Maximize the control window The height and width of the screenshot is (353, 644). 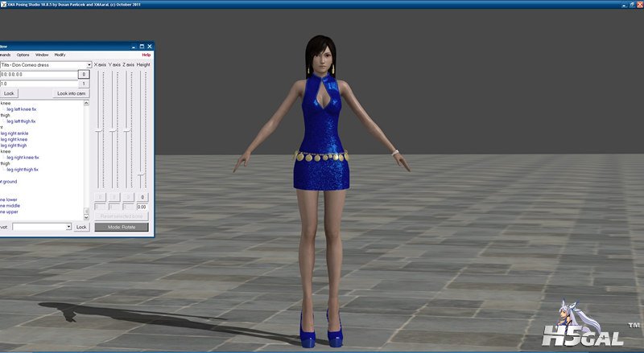pos(142,47)
